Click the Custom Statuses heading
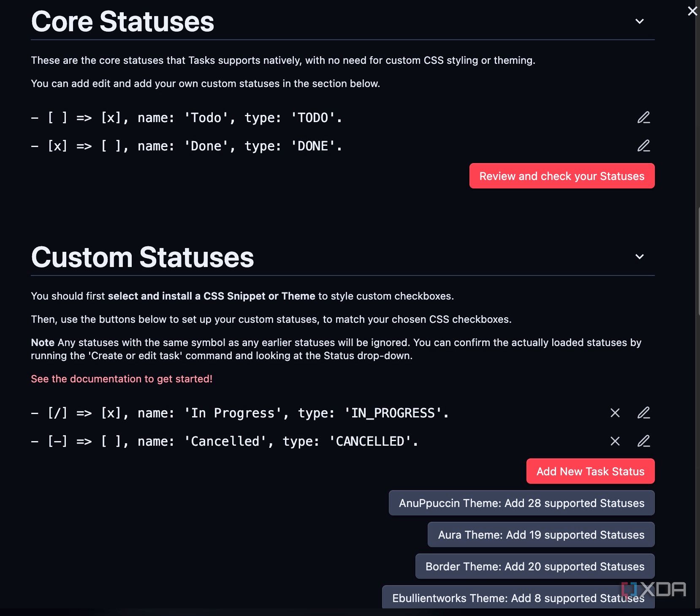700x616 pixels. click(143, 257)
